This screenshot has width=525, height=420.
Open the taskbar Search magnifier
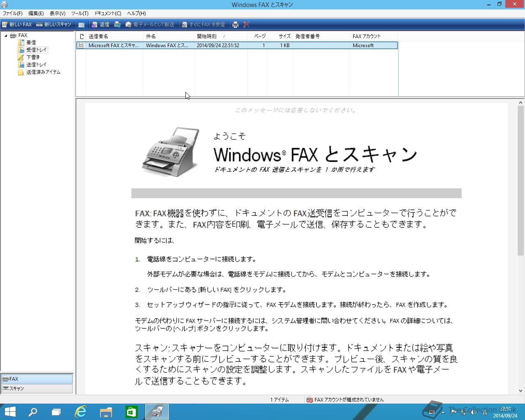pyautogui.click(x=32, y=412)
